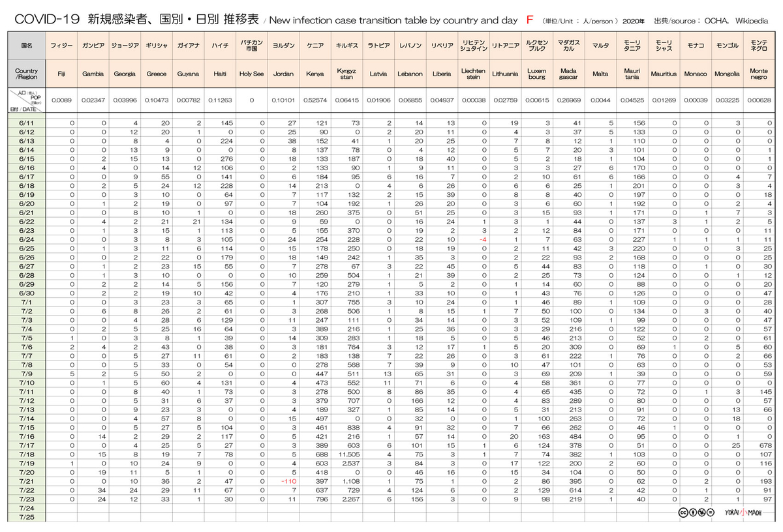The height and width of the screenshot is (532, 783).
Task: Select the 7/23 date row label
Action: click(x=27, y=499)
